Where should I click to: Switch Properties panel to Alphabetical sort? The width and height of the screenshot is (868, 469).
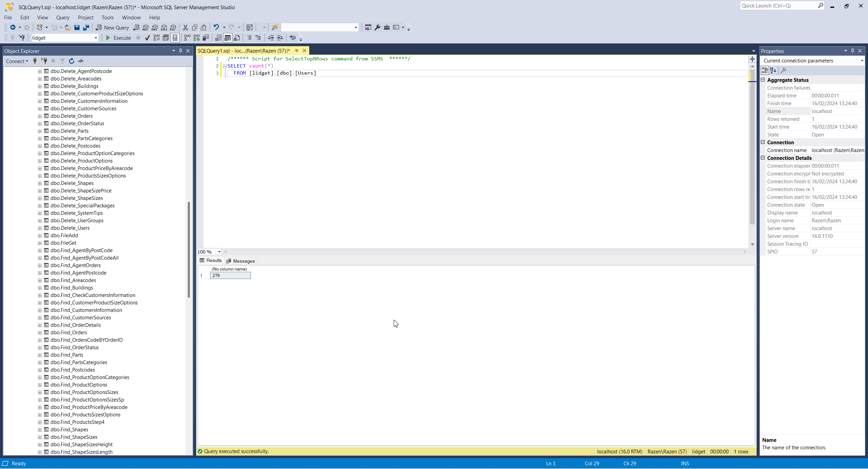pos(773,70)
